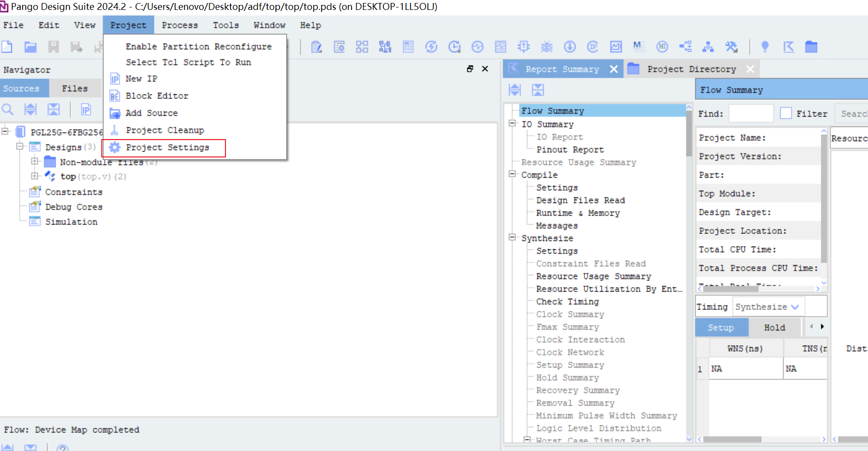Image resolution: width=868 pixels, height=451 pixels.
Task: Collapse the Designs tree node
Action: [x=20, y=147]
